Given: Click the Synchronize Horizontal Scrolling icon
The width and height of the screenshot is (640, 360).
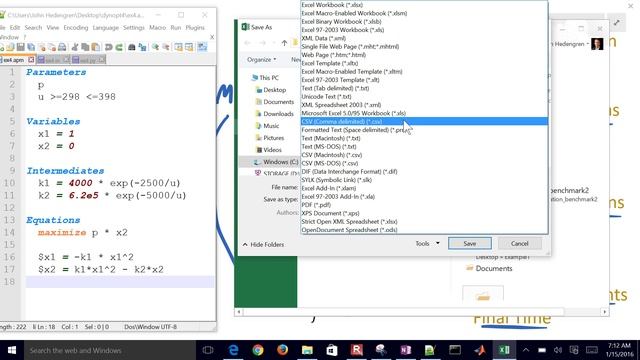Looking at the screenshot, I should pyautogui.click(x=189, y=47).
